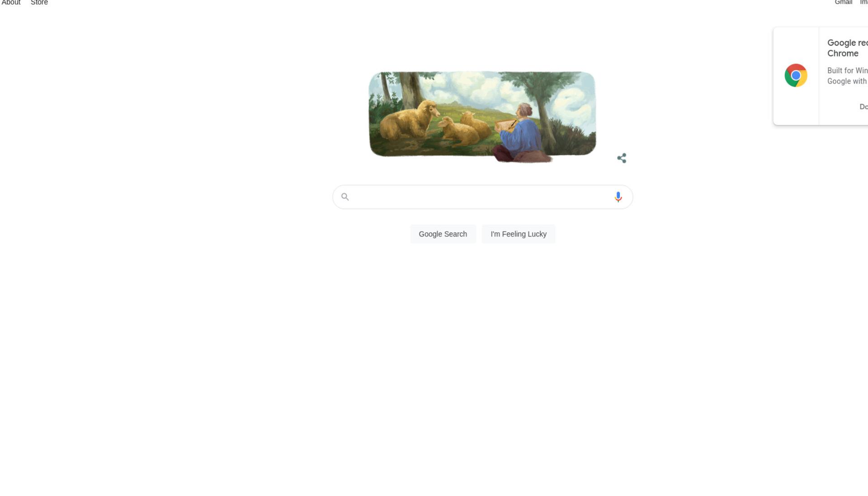Click the large sheep in the doodle

(410, 119)
